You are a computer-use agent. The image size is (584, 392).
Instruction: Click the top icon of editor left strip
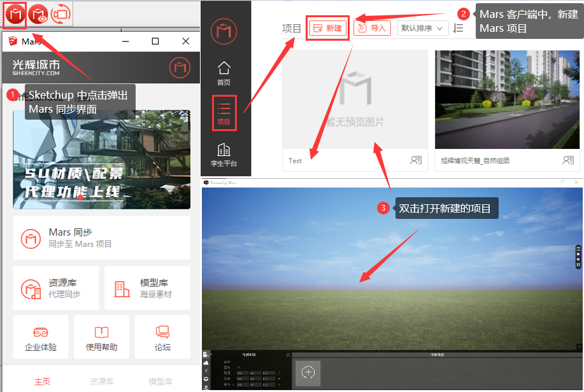(x=206, y=354)
